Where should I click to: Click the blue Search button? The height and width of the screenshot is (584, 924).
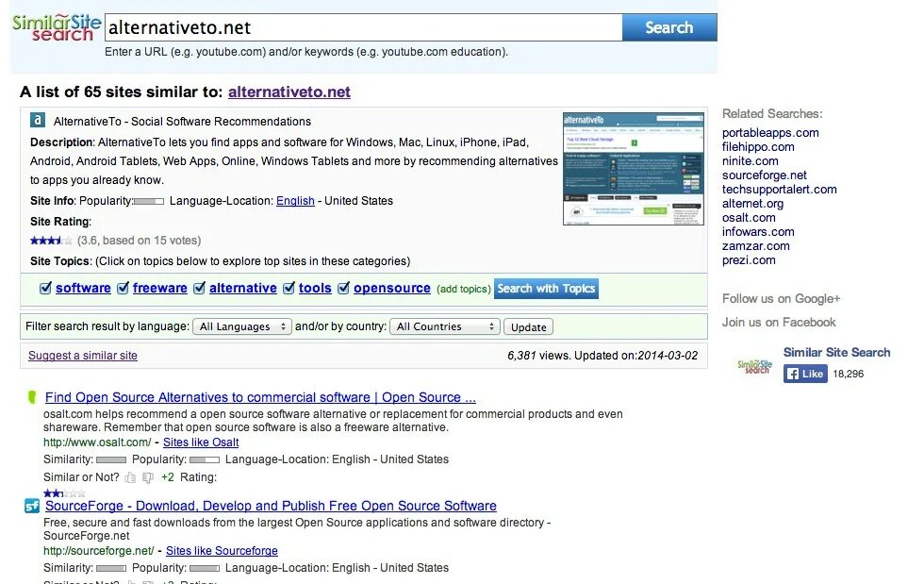point(669,27)
